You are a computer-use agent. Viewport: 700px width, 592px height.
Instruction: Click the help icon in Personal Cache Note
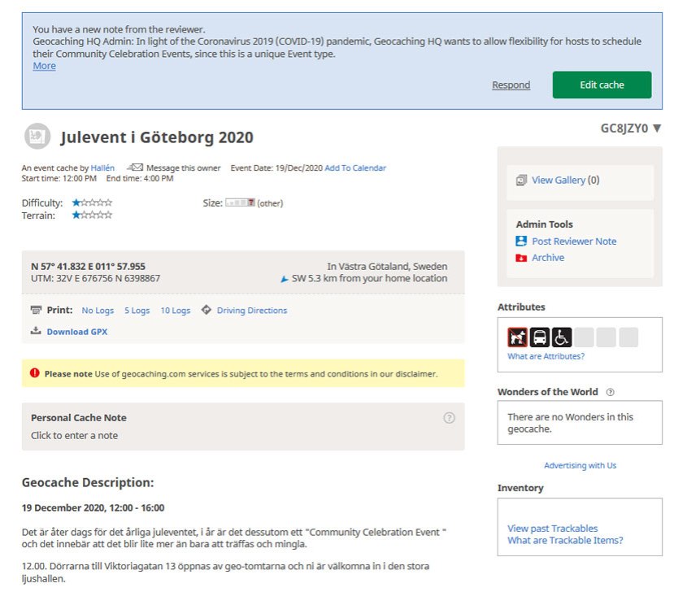click(x=449, y=418)
